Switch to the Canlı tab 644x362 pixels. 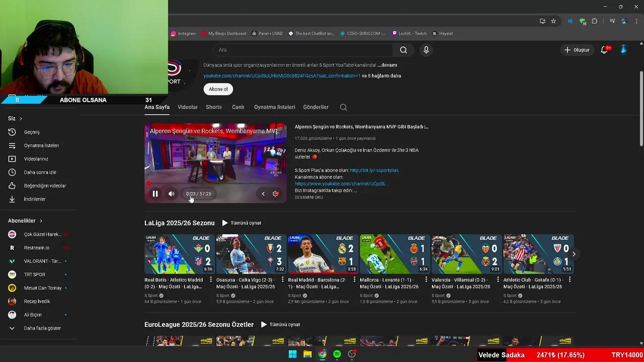(x=238, y=107)
